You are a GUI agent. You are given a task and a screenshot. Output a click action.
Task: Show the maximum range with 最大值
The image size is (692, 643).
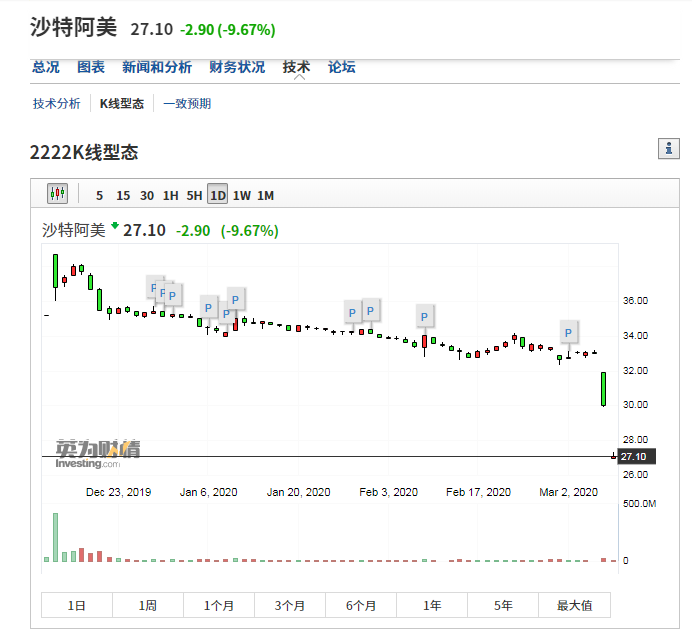(x=574, y=605)
